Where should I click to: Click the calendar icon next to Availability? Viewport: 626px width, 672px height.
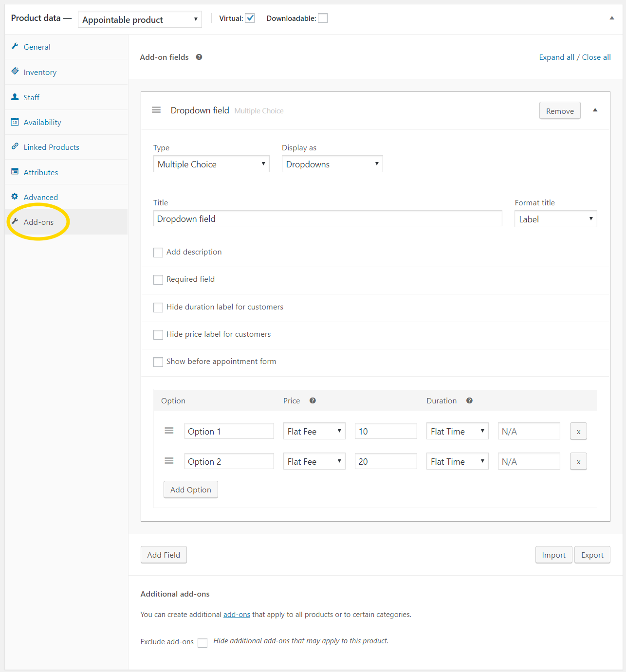click(15, 122)
